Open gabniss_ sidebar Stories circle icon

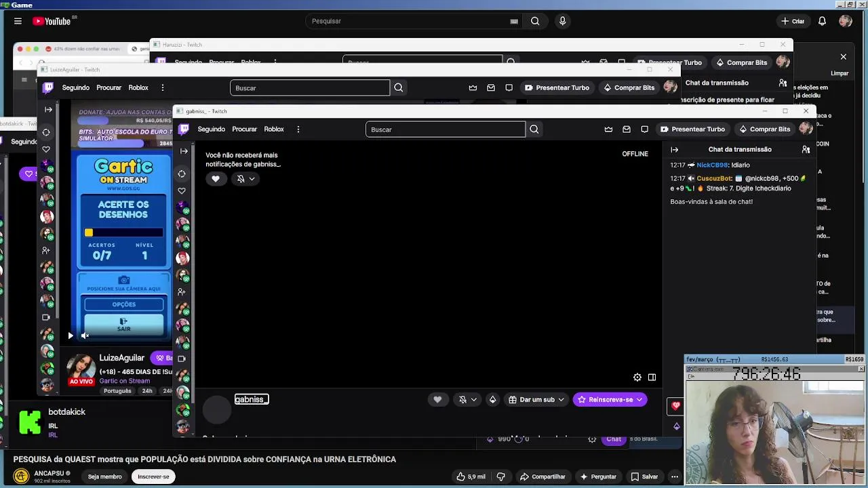click(x=182, y=174)
